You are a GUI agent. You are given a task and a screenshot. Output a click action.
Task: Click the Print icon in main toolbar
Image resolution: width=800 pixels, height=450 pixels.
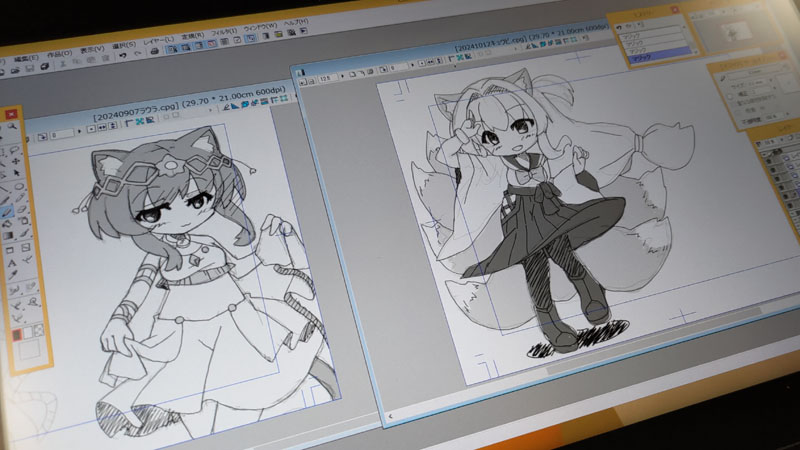[154, 52]
